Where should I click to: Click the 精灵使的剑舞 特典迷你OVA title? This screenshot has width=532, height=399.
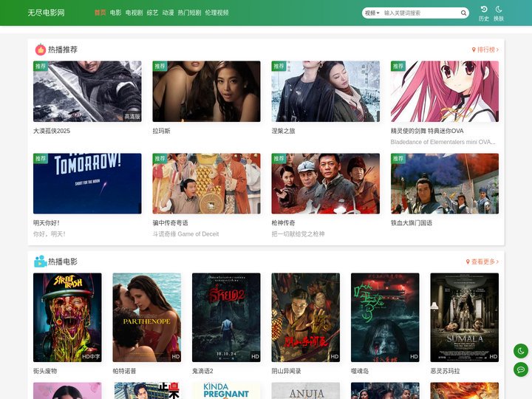point(427,131)
